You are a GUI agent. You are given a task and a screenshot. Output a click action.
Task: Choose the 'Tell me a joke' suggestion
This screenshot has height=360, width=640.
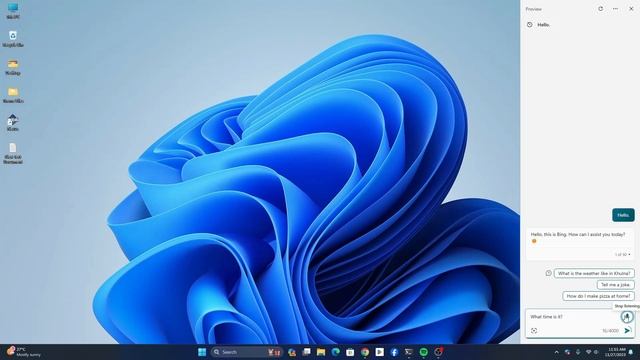pyautogui.click(x=616, y=284)
